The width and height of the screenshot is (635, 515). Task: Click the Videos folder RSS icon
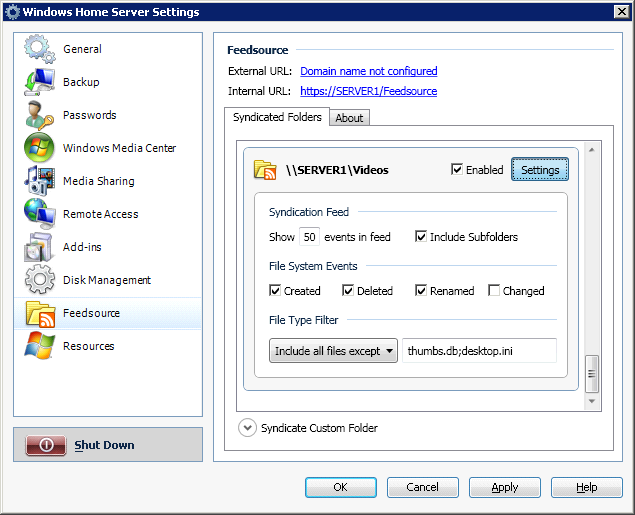pyautogui.click(x=265, y=170)
